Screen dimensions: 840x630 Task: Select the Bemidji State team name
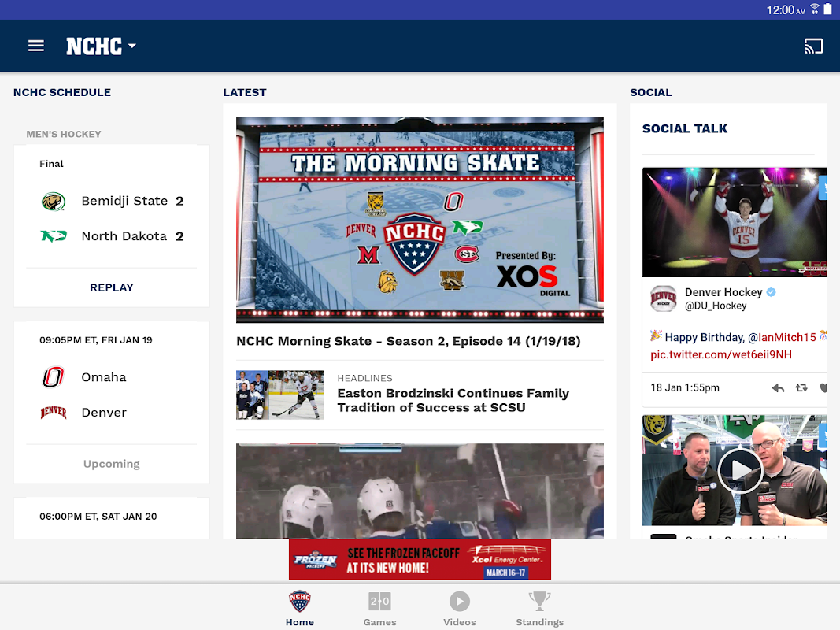tap(124, 201)
